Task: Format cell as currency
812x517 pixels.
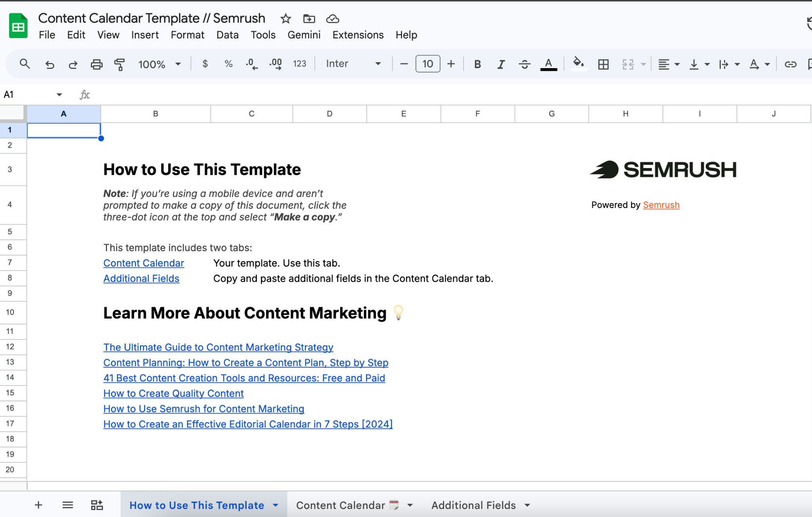Action: 205,64
